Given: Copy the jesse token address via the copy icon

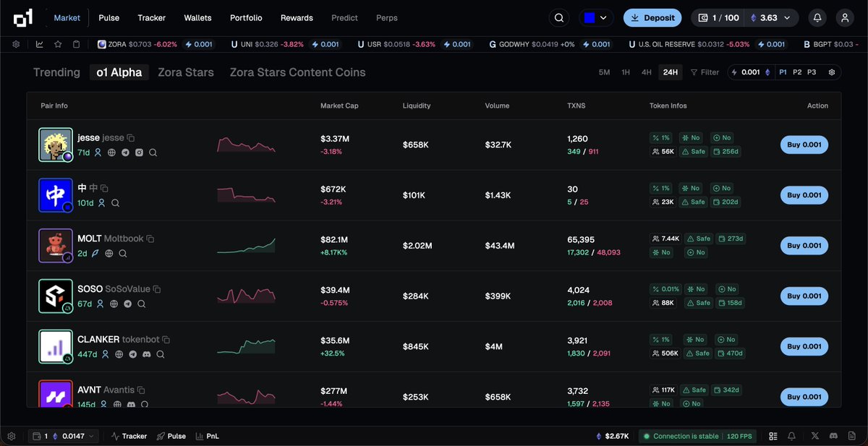Looking at the screenshot, I should [130, 137].
